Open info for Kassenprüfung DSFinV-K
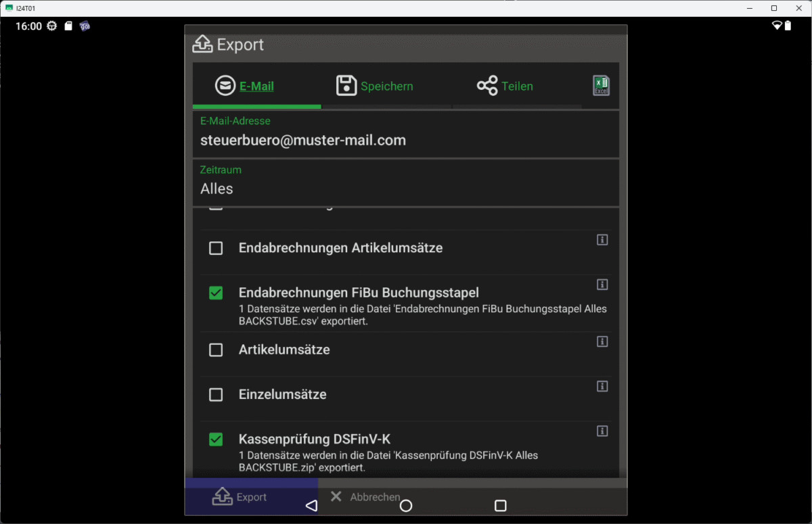This screenshot has width=812, height=524. point(602,431)
